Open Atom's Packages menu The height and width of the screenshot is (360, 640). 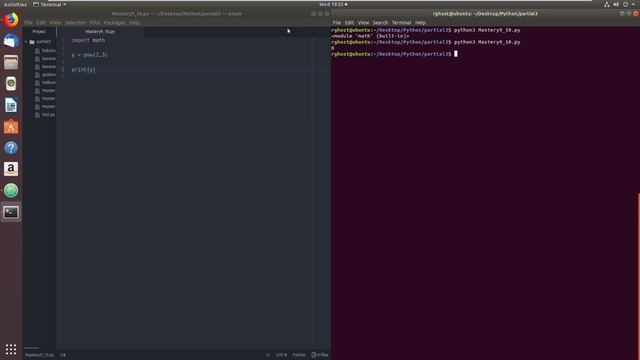[x=114, y=23]
